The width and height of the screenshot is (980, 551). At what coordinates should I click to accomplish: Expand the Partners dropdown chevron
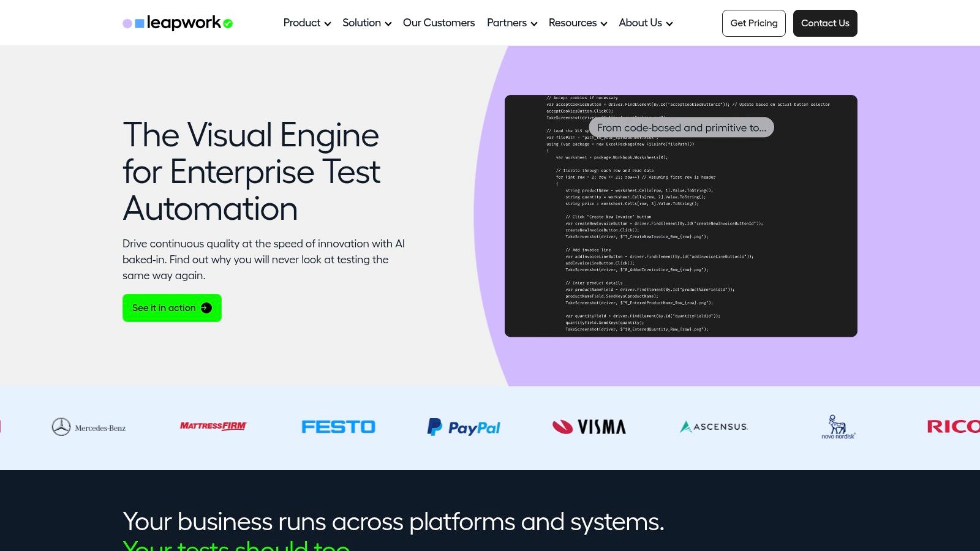coord(534,24)
